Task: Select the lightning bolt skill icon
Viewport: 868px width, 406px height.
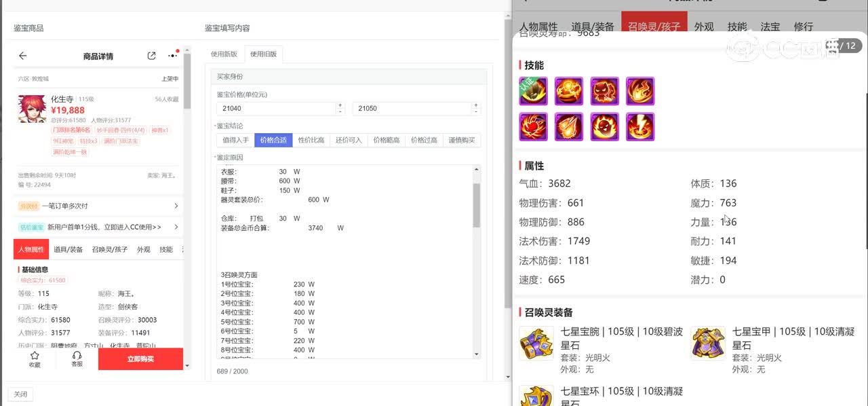Action: click(640, 127)
